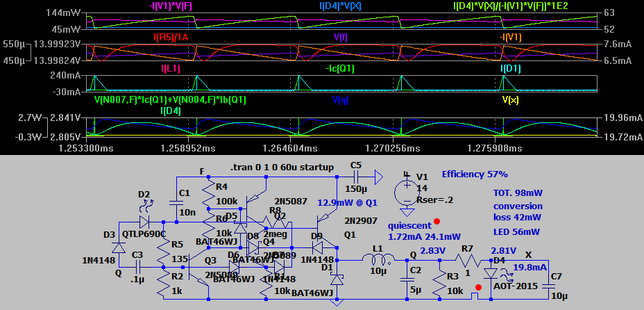Screen dimensions: 644x310
Task: Select the C5 150µ capacitor symbol
Action: [x=356, y=177]
